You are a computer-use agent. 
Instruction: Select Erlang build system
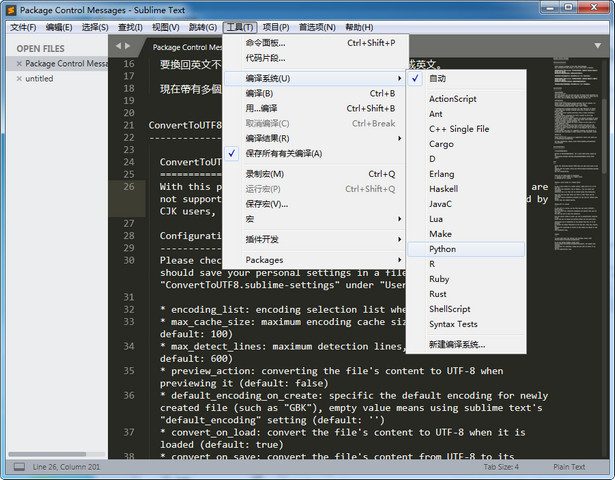click(x=466, y=174)
